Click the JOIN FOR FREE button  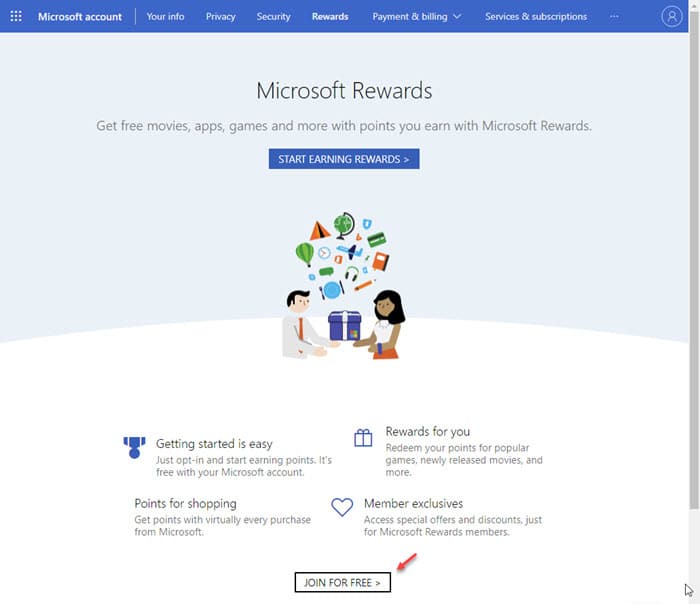(342, 582)
